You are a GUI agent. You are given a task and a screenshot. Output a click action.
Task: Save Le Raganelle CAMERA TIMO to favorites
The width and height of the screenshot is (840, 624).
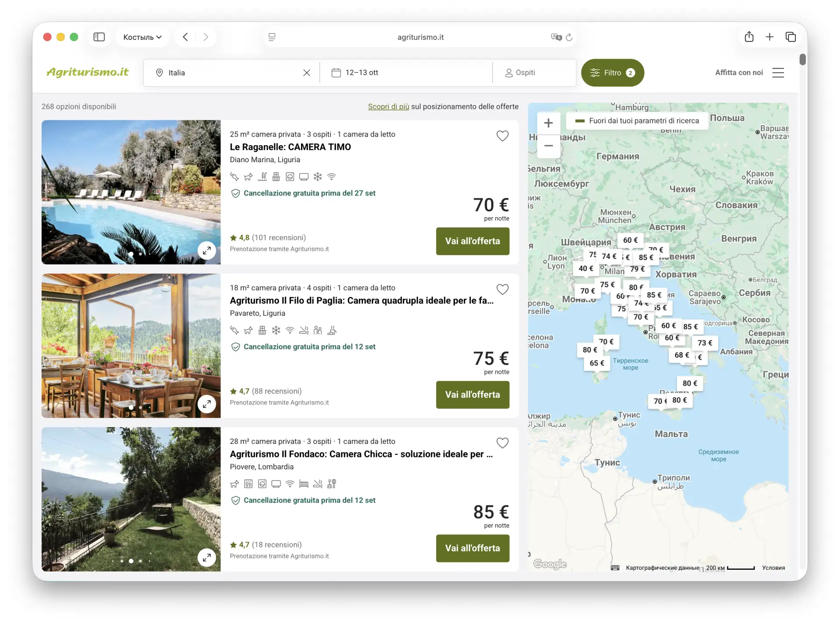coord(502,136)
